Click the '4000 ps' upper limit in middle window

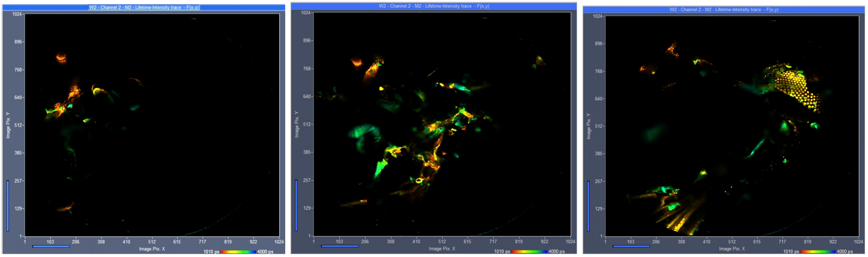pos(556,251)
